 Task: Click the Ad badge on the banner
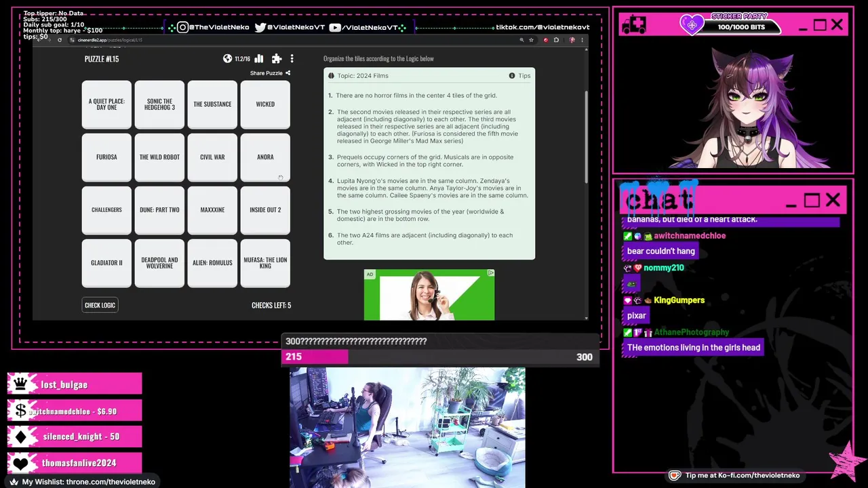pyautogui.click(x=370, y=274)
